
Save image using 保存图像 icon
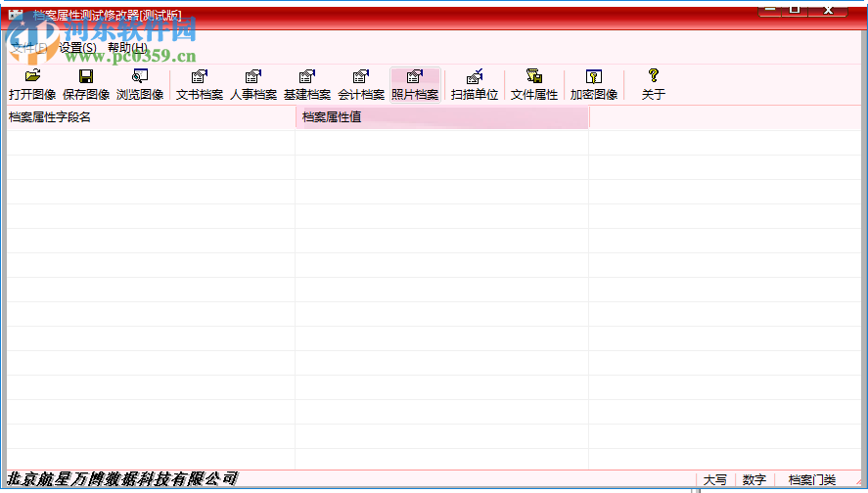click(x=86, y=85)
